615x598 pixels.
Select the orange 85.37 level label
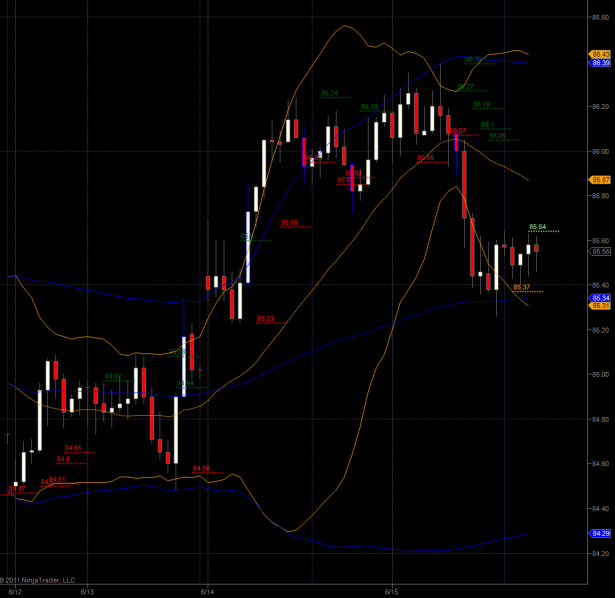[521, 287]
